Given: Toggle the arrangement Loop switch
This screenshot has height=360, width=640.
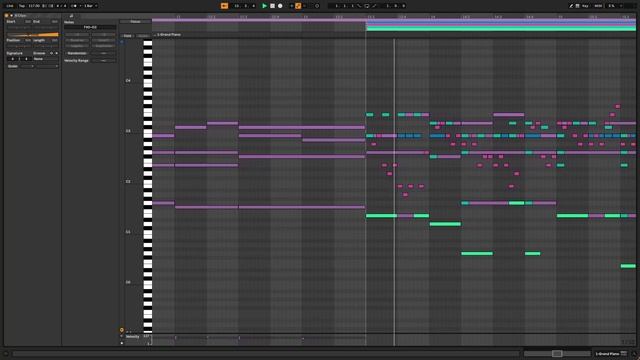Looking at the screenshot, I should pos(367,6).
